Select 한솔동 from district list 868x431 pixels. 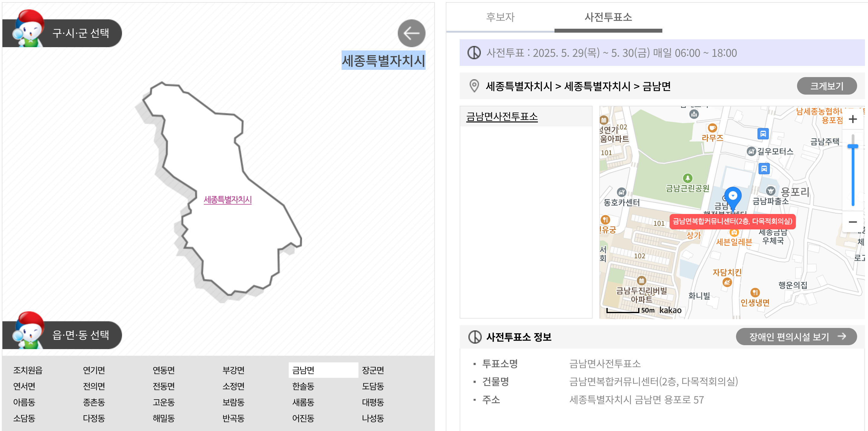(x=303, y=386)
